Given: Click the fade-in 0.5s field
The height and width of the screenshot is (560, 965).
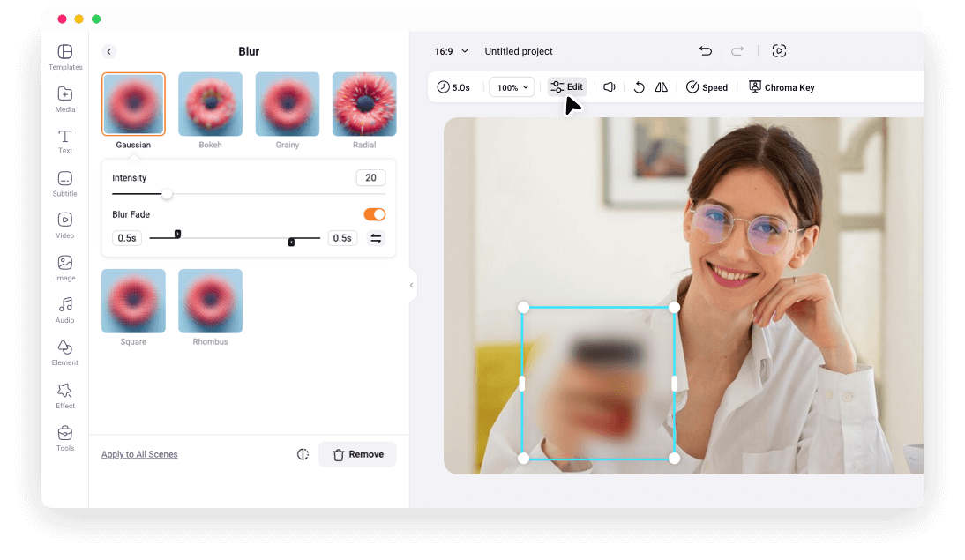Looking at the screenshot, I should (x=127, y=238).
